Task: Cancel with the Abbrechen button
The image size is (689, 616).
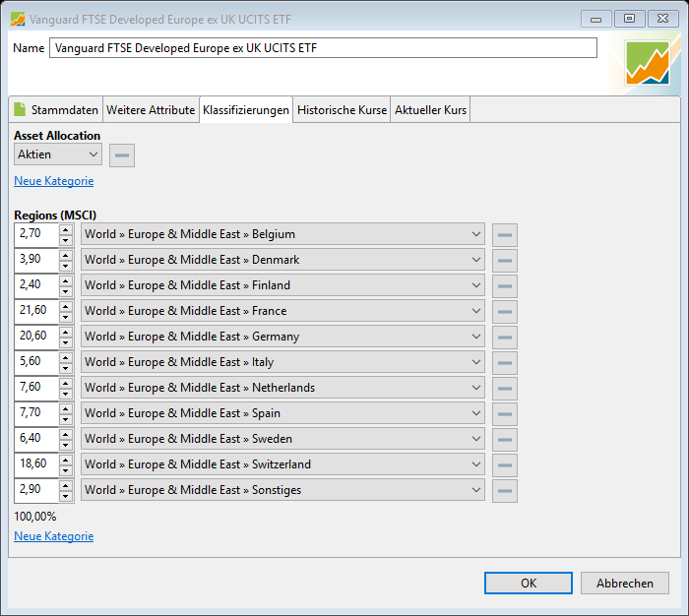Action: 624,584
